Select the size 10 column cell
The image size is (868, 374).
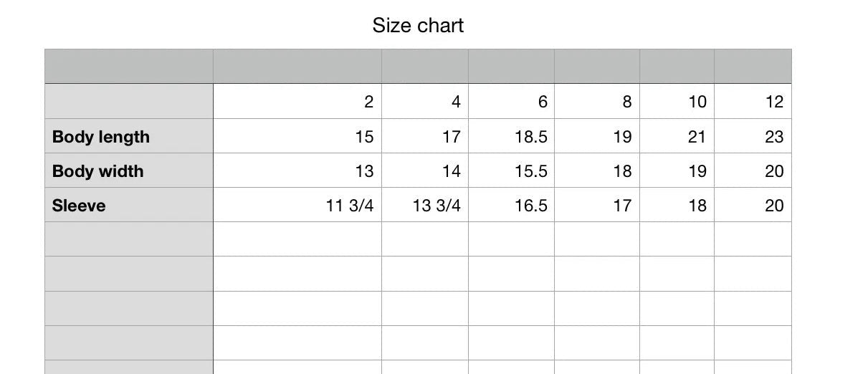[677, 102]
